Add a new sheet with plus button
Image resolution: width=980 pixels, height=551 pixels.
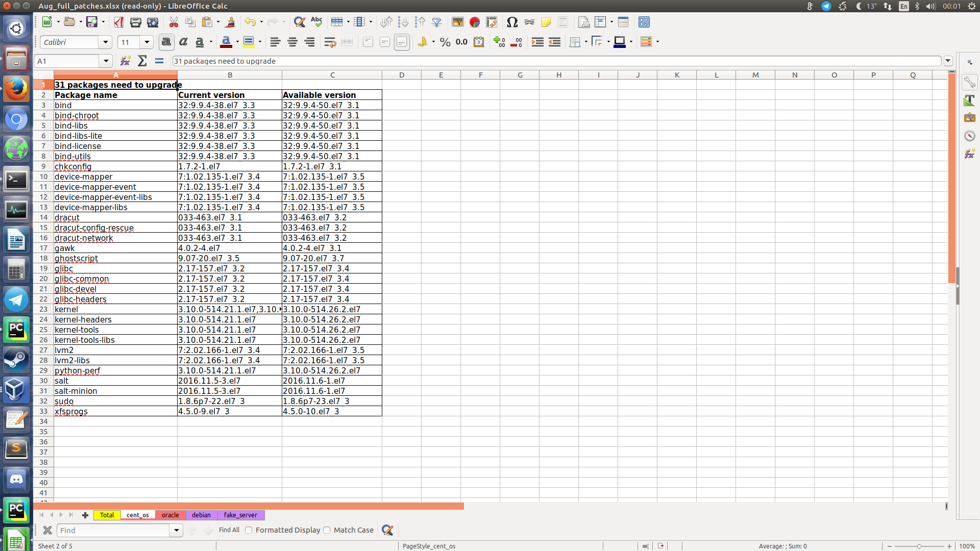coord(85,515)
